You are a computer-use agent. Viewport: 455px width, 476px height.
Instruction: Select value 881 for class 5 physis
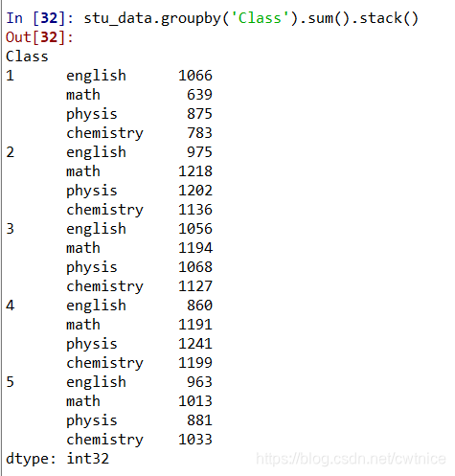point(199,420)
